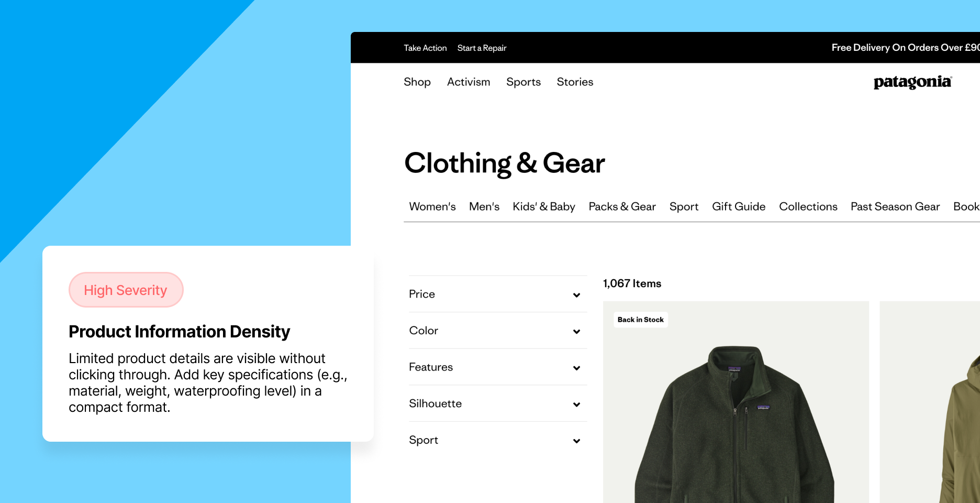Switch to Kids' & Baby tab
This screenshot has width=980, height=503.
tap(544, 206)
